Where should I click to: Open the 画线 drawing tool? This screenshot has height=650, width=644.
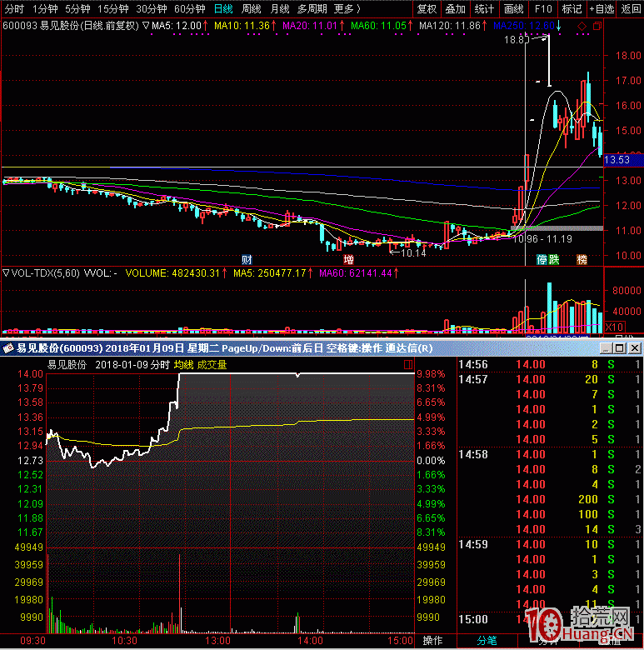(513, 8)
